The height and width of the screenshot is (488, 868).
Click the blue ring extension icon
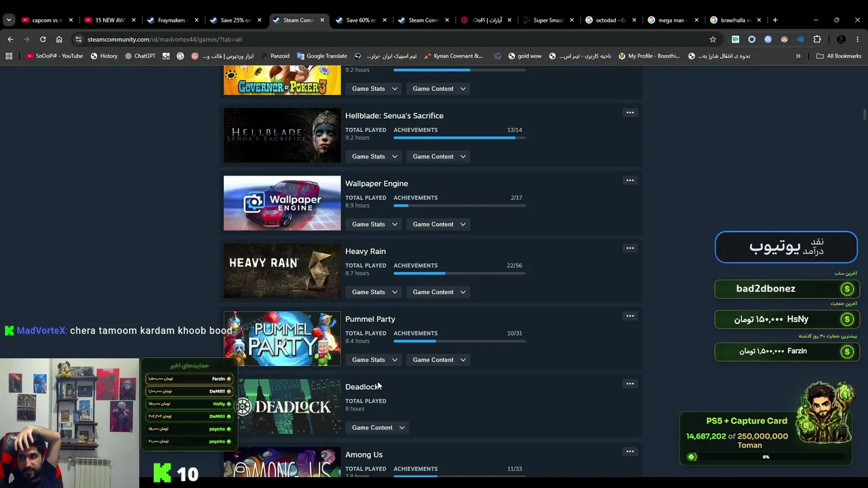751,39
